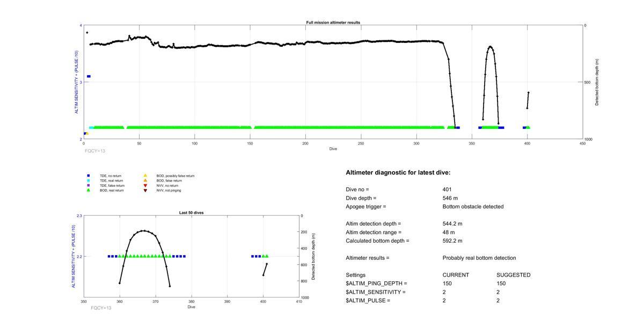
Task: Click the Dive no value 401
Action: (x=447, y=190)
